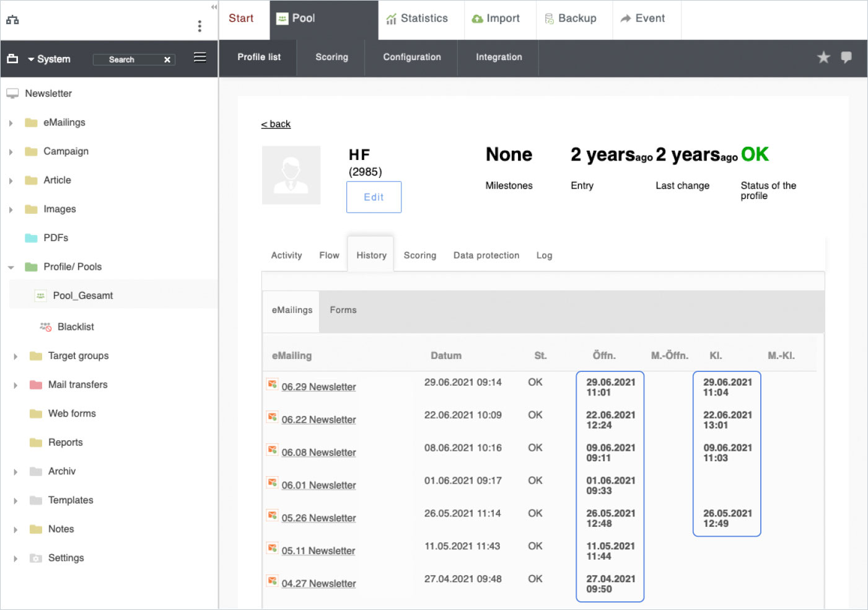The width and height of the screenshot is (868, 610).
Task: Click the sidebar Search field
Action: 127,60
